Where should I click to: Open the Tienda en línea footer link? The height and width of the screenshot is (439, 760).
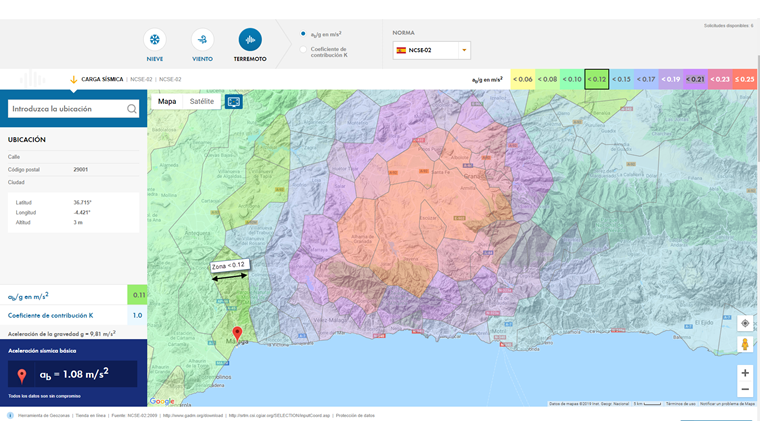pos(91,416)
